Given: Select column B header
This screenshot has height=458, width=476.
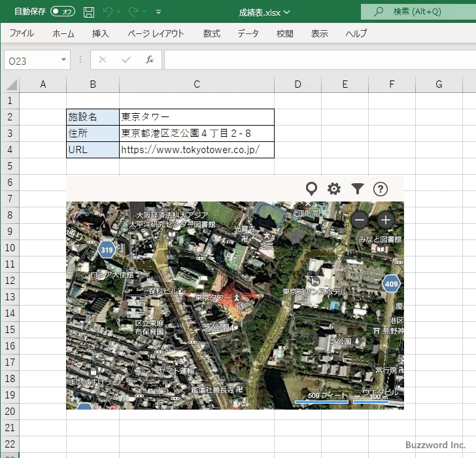Looking at the screenshot, I should click(93, 84).
